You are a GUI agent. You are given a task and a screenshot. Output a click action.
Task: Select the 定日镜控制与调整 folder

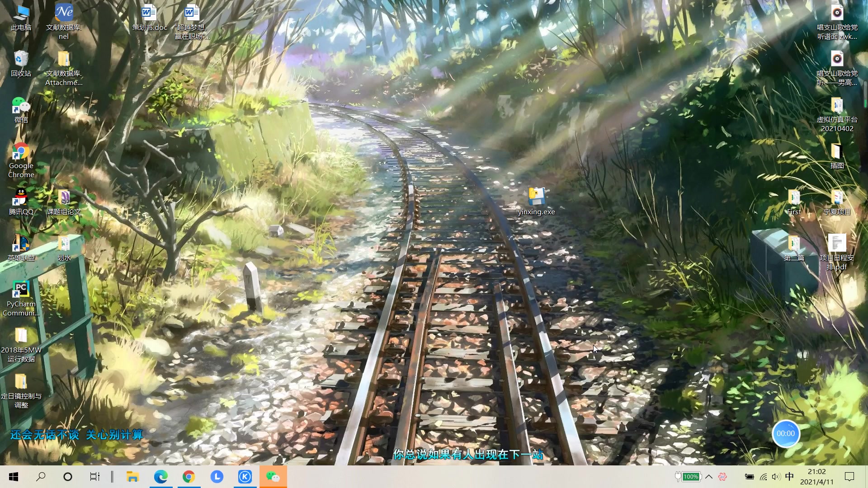point(21,391)
